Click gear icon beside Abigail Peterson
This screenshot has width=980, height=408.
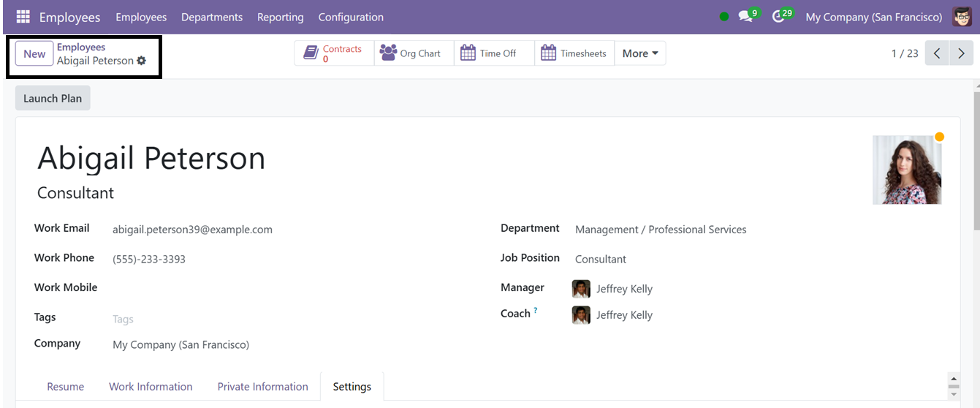pos(142,61)
